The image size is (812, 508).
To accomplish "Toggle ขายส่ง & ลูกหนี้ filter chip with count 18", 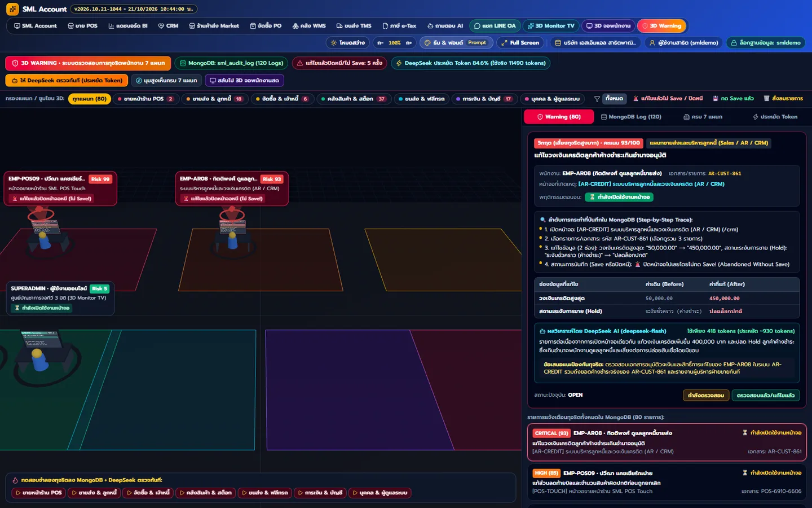I will 214,99.
